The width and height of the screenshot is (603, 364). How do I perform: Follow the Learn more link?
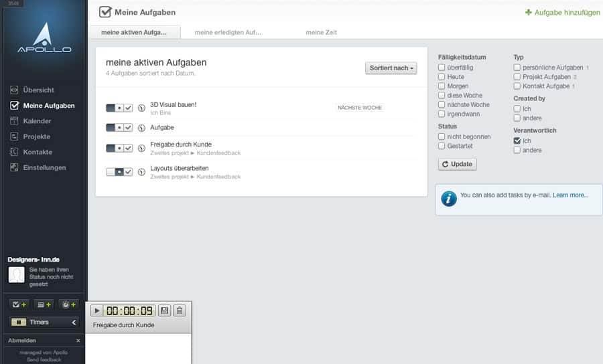pos(570,195)
